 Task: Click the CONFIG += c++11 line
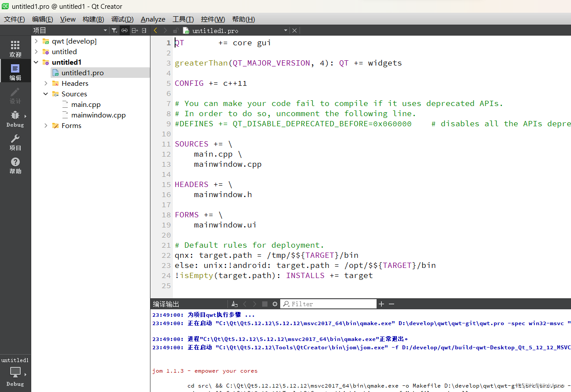211,83
